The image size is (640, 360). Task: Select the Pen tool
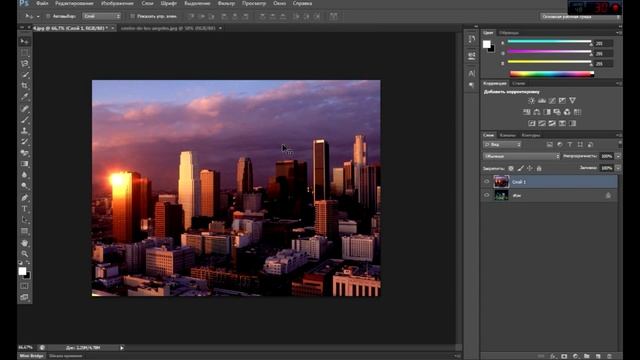[24, 198]
